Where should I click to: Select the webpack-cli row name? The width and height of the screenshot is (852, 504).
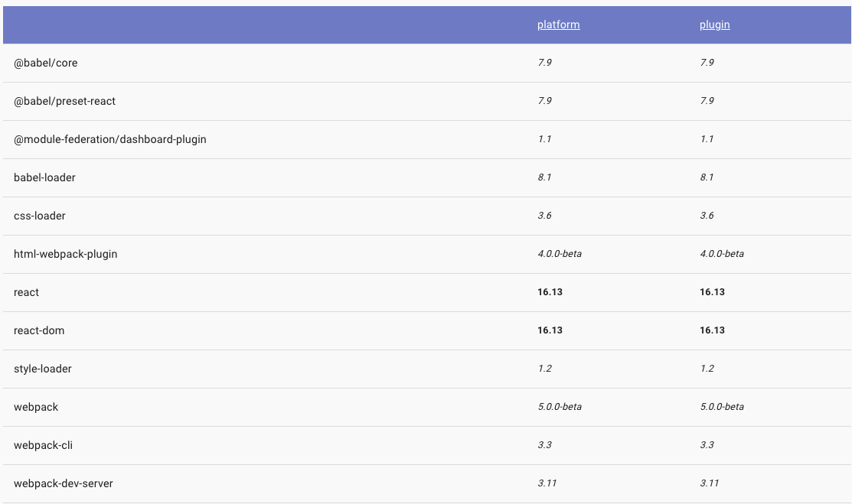43,445
